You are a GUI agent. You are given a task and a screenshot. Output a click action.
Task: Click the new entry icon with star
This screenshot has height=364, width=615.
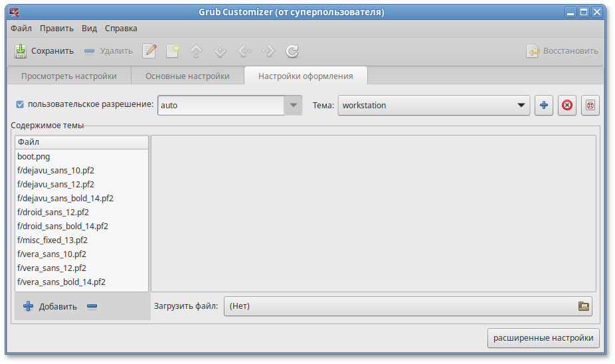173,51
